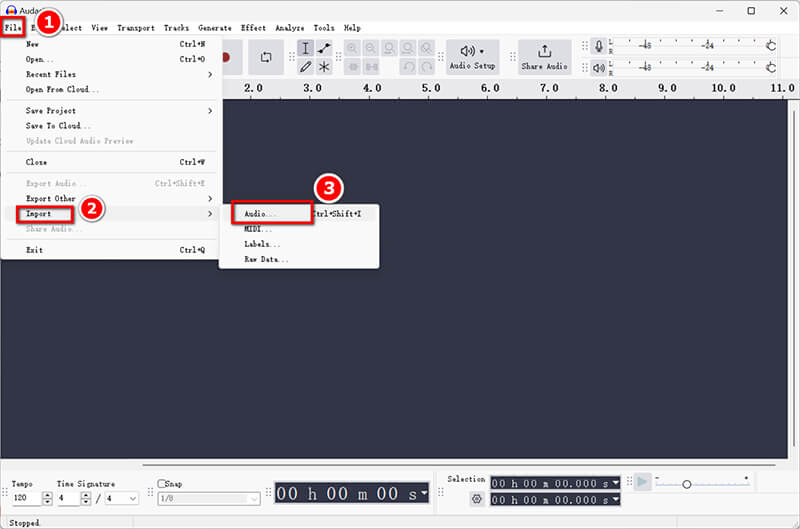This screenshot has width=800, height=529.
Task: Open the Audio Setup speaker button
Action: pyautogui.click(x=472, y=57)
